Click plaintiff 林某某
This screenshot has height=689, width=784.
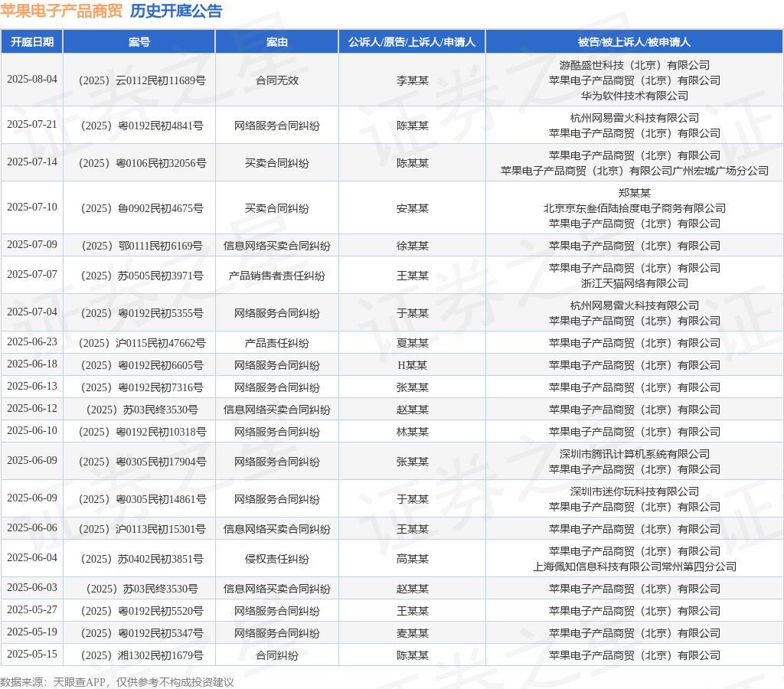(412, 432)
